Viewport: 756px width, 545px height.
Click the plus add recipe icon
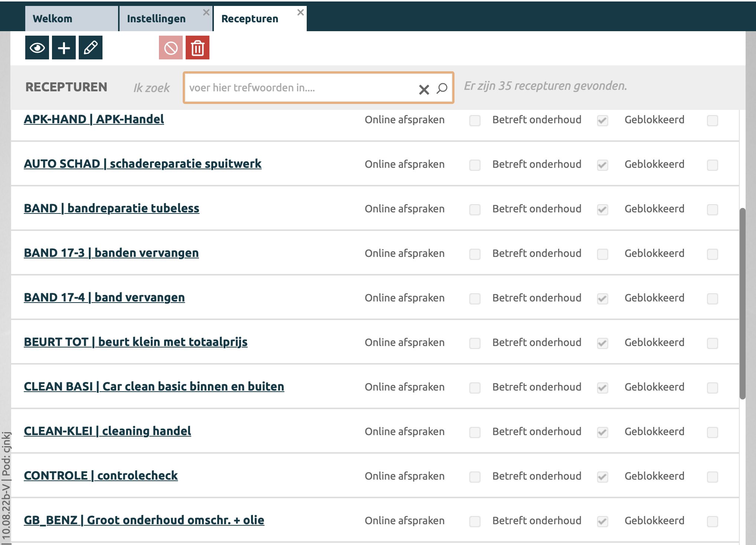point(64,48)
